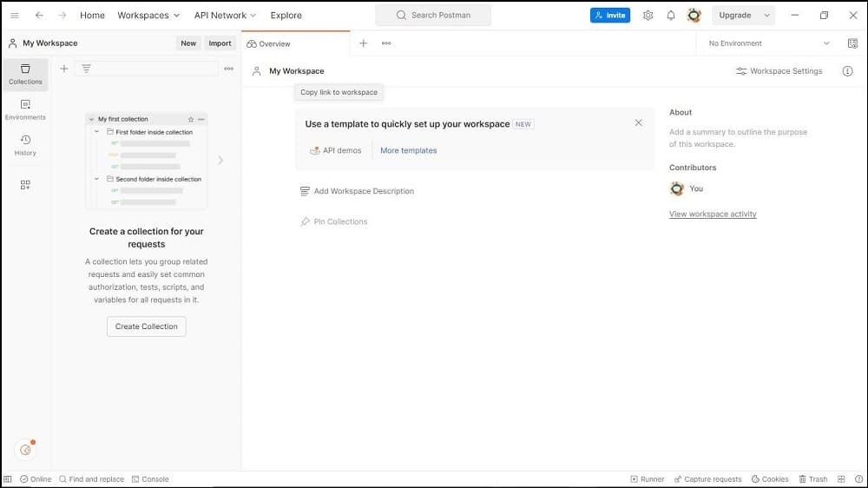Expand the API Network dropdown
868x488 pixels.
point(225,16)
